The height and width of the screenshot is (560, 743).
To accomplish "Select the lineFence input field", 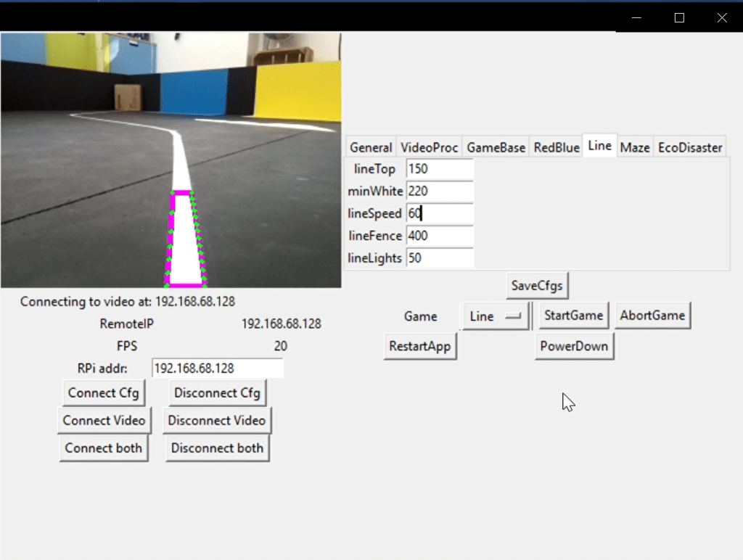I will pos(440,236).
